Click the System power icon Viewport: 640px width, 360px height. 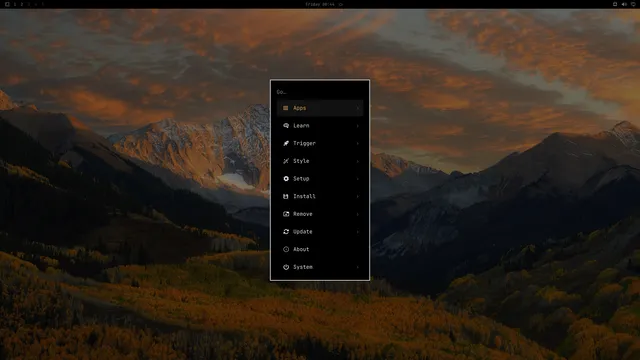pos(286,267)
